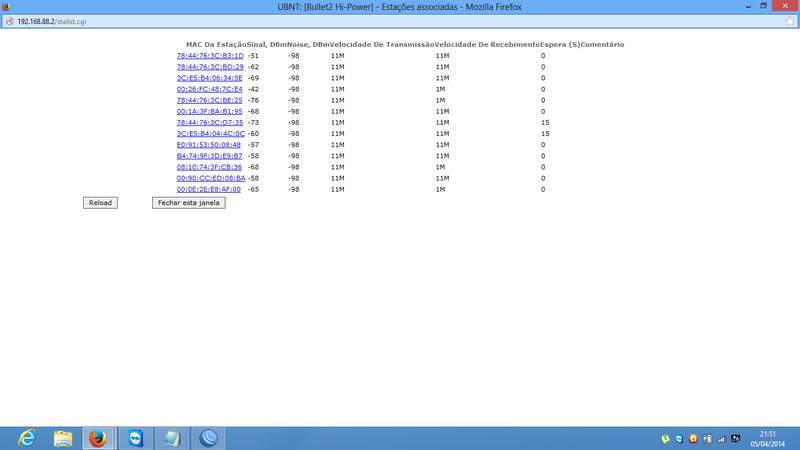Open TeamViewer from the taskbar
Screen dimensions: 800x450
pyautogui.click(x=136, y=438)
